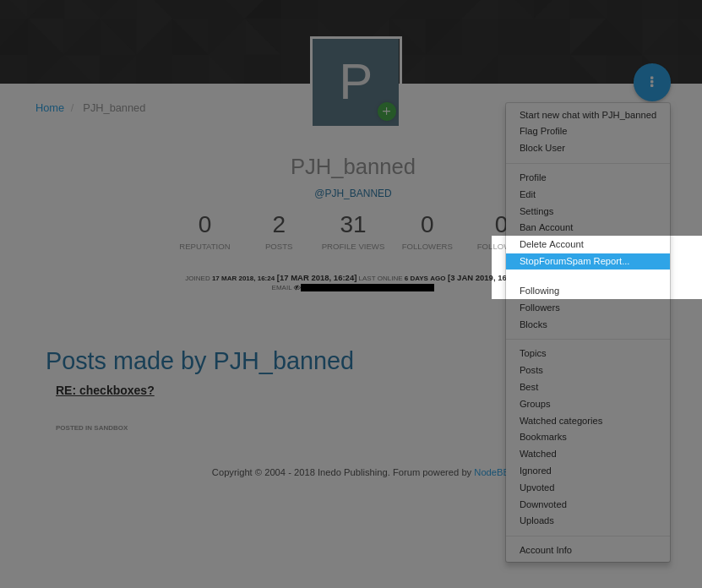This screenshot has height=588, width=702.
Task: Click the PJH_banned profile name title
Action: tap(353, 166)
